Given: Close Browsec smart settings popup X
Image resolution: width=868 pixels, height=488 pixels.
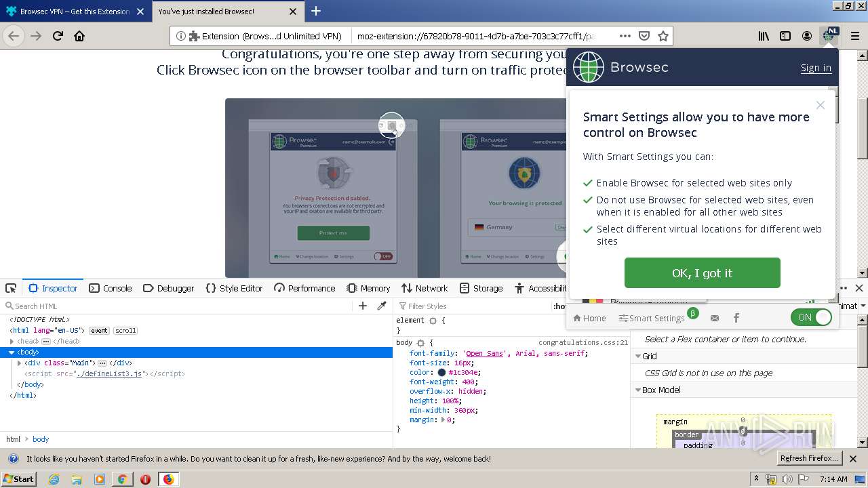Looking at the screenshot, I should click(821, 105).
